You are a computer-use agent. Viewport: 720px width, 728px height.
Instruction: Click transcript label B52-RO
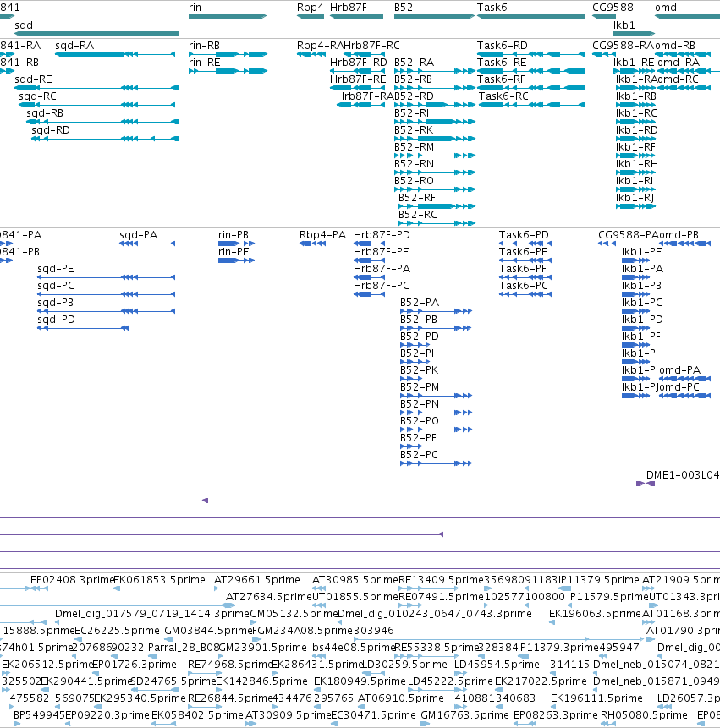[414, 181]
